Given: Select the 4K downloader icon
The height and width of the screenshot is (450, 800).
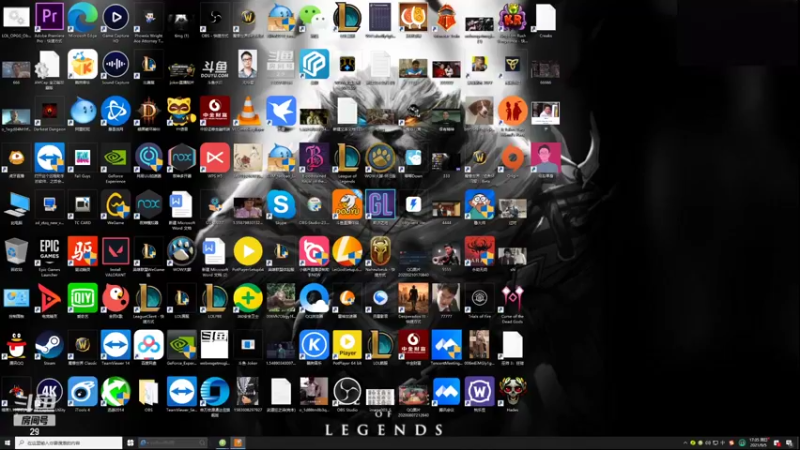Looking at the screenshot, I should pyautogui.click(x=49, y=391).
